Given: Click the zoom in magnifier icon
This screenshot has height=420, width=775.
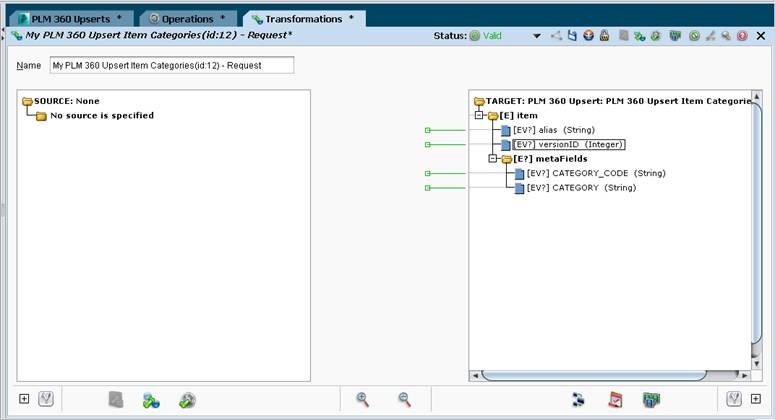Looking at the screenshot, I should pyautogui.click(x=363, y=400).
